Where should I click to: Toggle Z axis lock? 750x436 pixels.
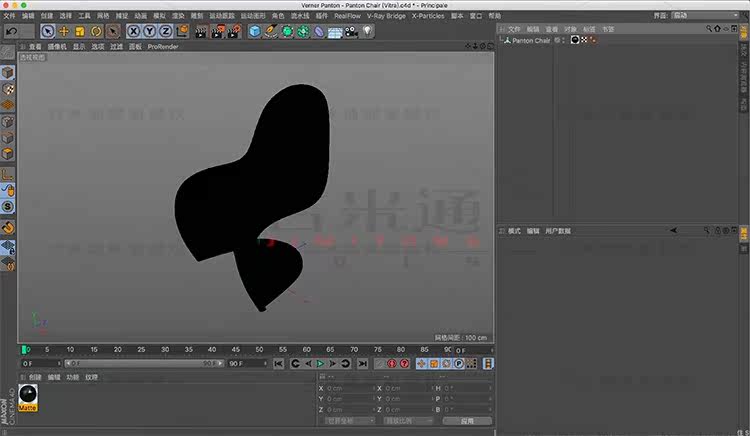pos(165,32)
